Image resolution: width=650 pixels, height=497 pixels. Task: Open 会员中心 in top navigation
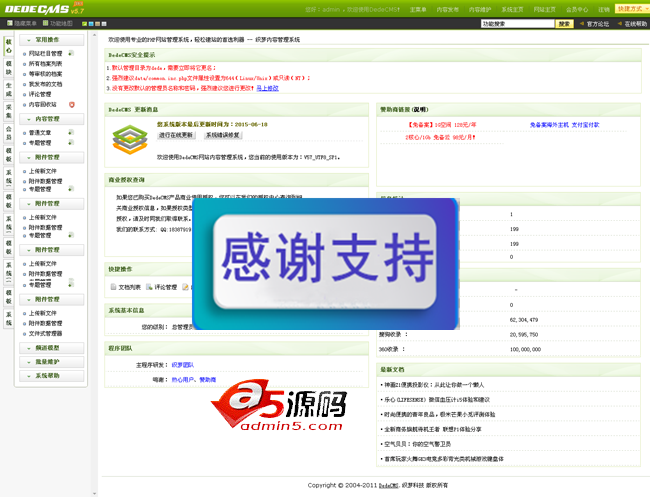(577, 9)
